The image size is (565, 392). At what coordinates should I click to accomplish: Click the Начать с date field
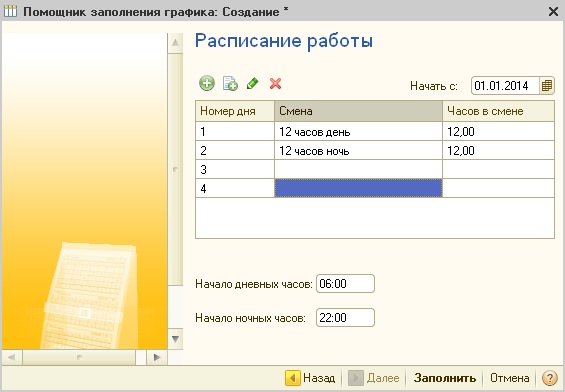tap(505, 86)
